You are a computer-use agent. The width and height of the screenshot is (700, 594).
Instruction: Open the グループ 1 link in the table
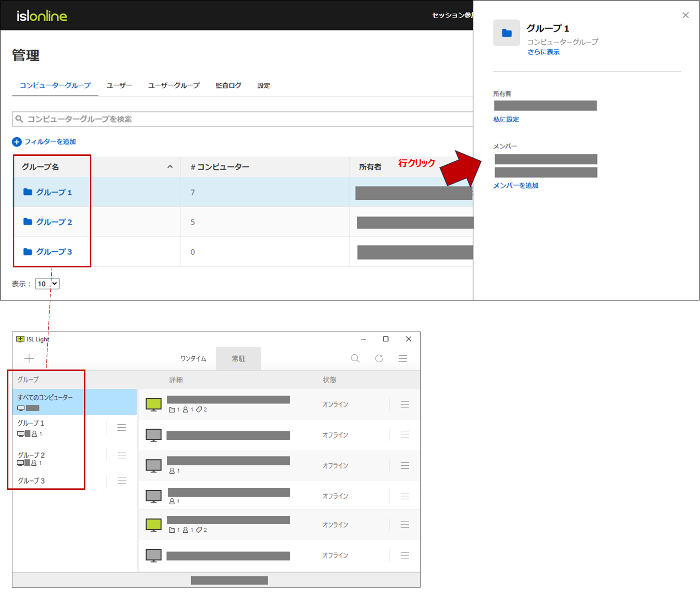[54, 192]
